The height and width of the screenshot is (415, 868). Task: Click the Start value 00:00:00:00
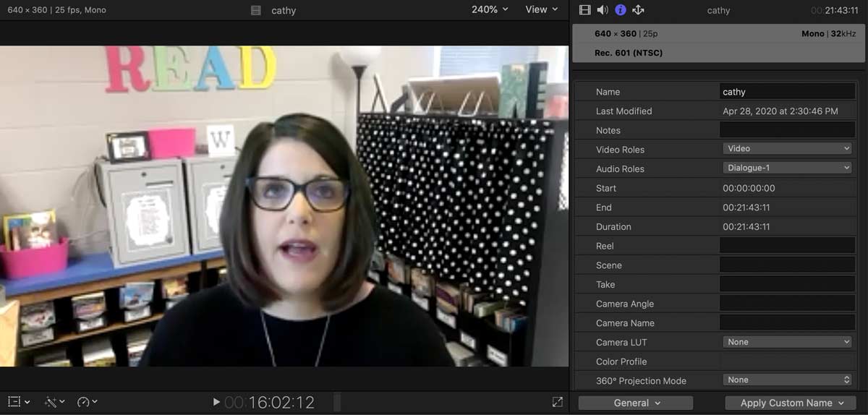[x=749, y=188]
